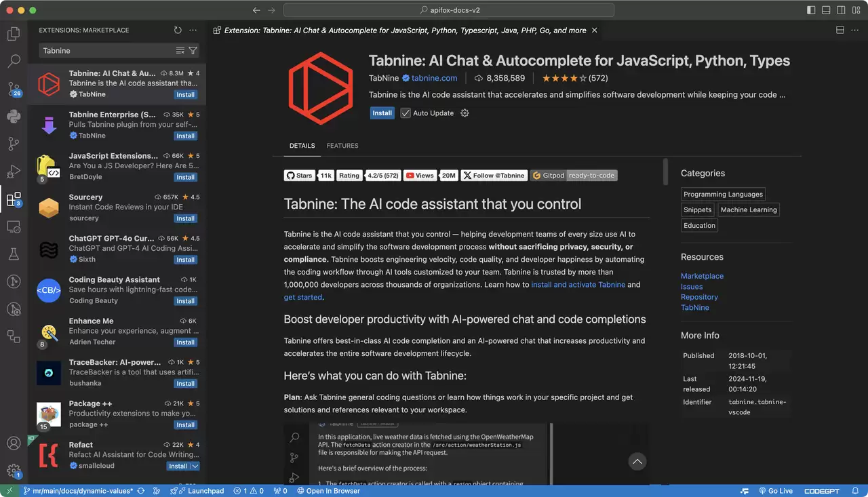The image size is (868, 497).
Task: Jump back to top with arrow button
Action: point(637,462)
